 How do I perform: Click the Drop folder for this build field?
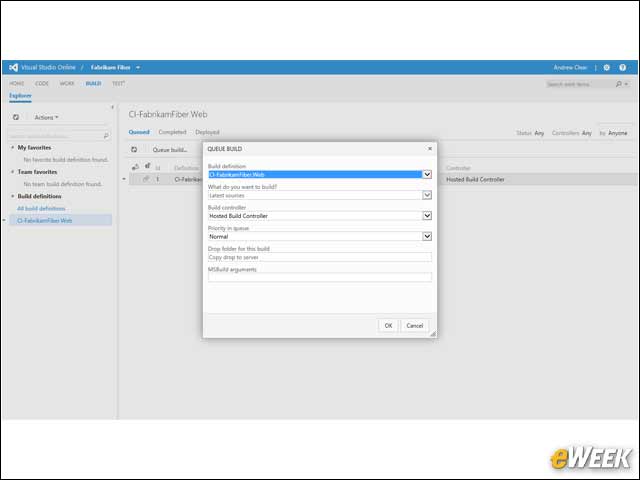[320, 257]
